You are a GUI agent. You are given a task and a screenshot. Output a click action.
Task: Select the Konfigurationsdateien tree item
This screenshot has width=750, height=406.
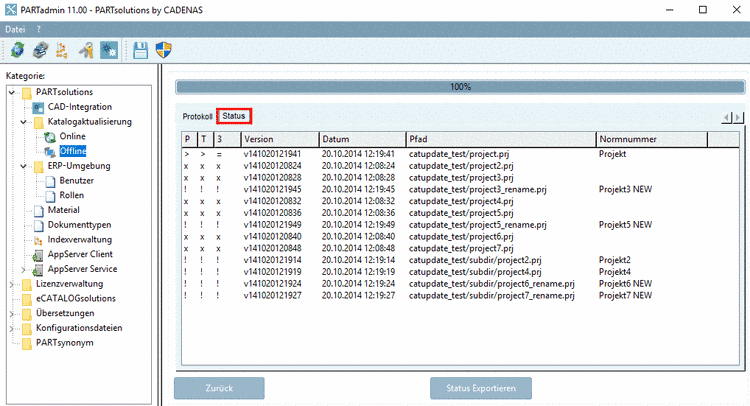click(79, 329)
